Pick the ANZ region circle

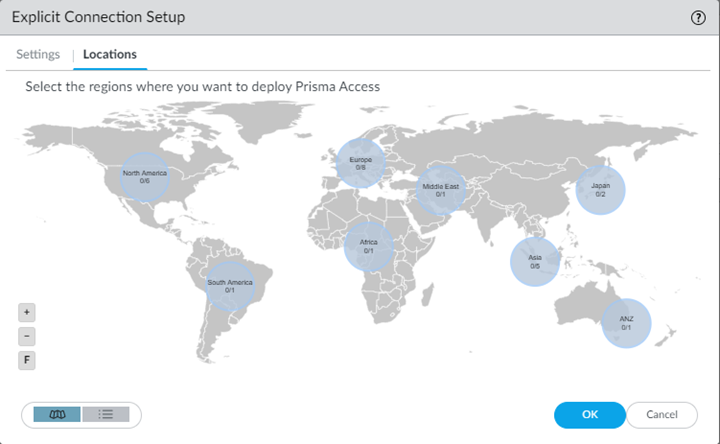[626, 323]
